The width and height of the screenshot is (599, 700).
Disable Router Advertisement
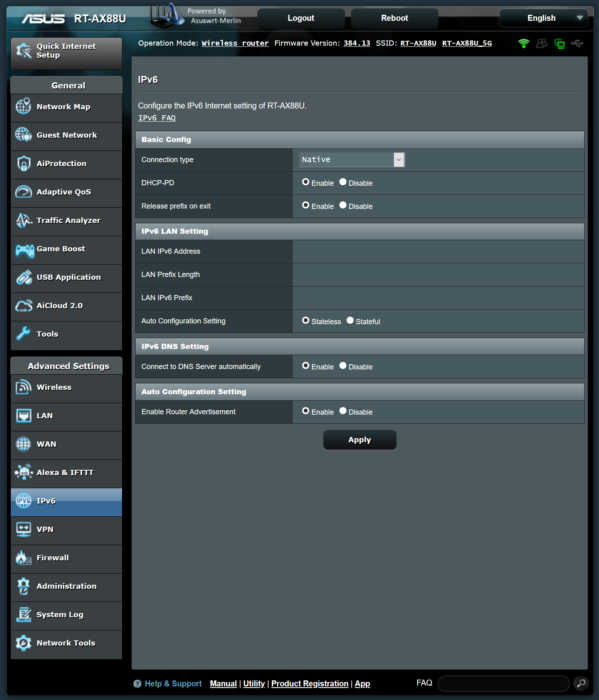coord(343,411)
